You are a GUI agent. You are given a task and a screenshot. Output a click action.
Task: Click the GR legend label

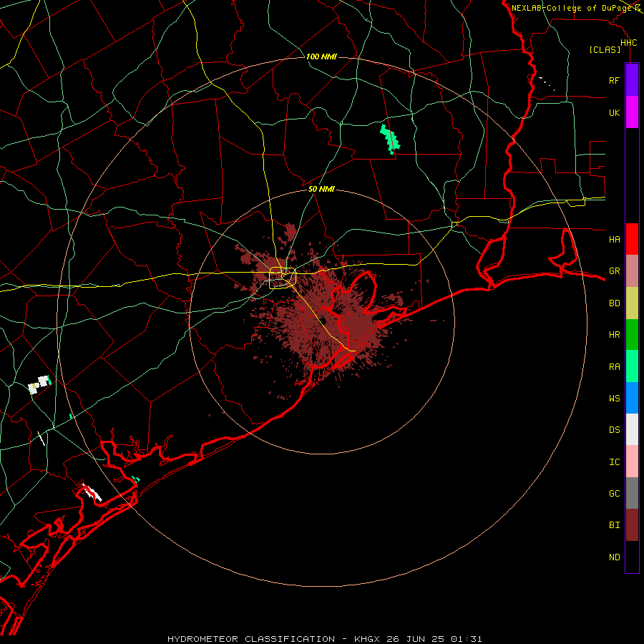(x=615, y=271)
